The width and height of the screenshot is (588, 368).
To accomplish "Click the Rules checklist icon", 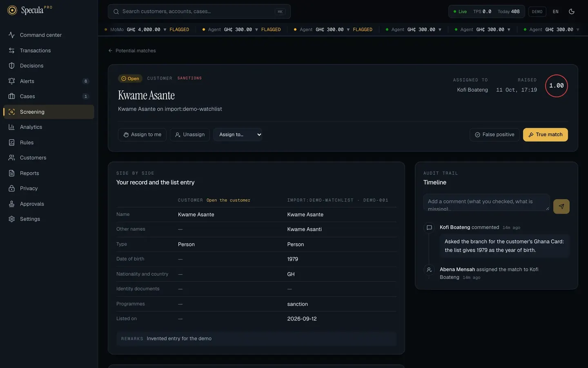I will (x=11, y=142).
